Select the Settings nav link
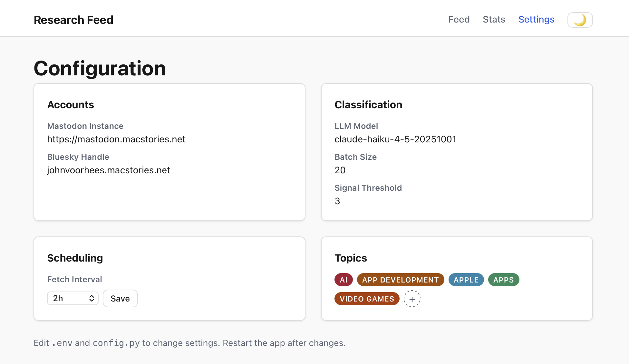Viewport: 629px width, 364px height. [x=536, y=20]
